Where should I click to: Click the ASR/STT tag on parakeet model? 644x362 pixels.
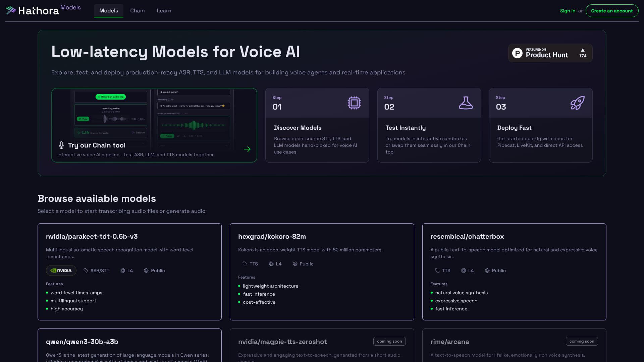click(x=96, y=270)
